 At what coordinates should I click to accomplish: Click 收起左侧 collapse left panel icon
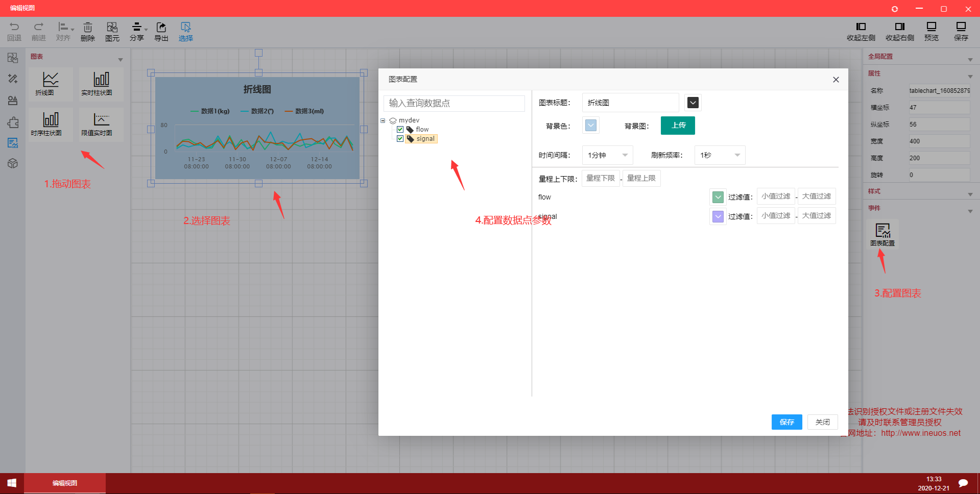pyautogui.click(x=861, y=32)
